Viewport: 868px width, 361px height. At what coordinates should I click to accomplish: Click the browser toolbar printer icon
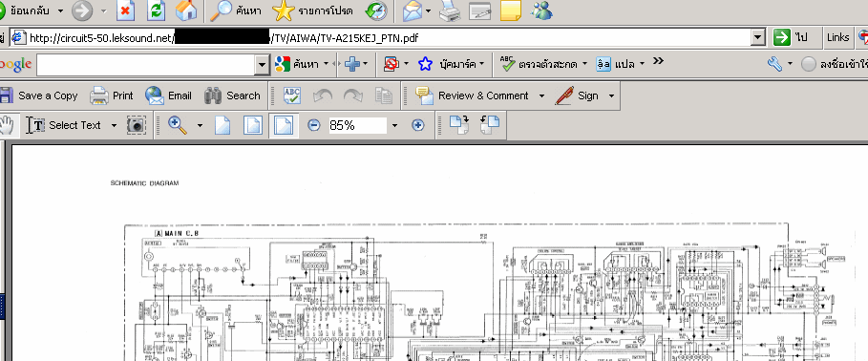click(x=450, y=11)
